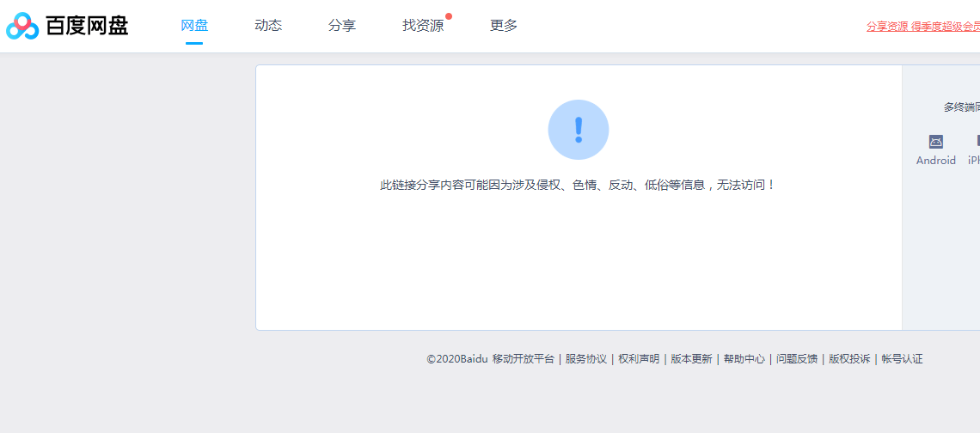Select the 找资源 tab
Screen dimensions: 980x433
point(423,26)
